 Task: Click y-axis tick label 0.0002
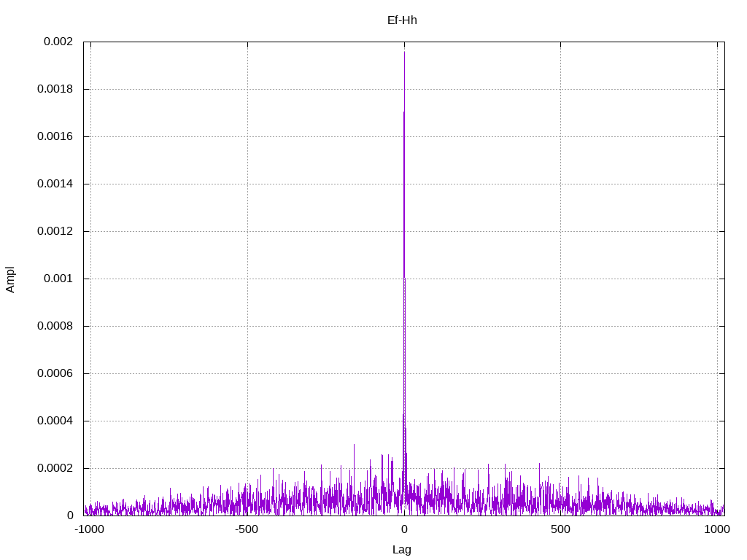click(x=55, y=468)
